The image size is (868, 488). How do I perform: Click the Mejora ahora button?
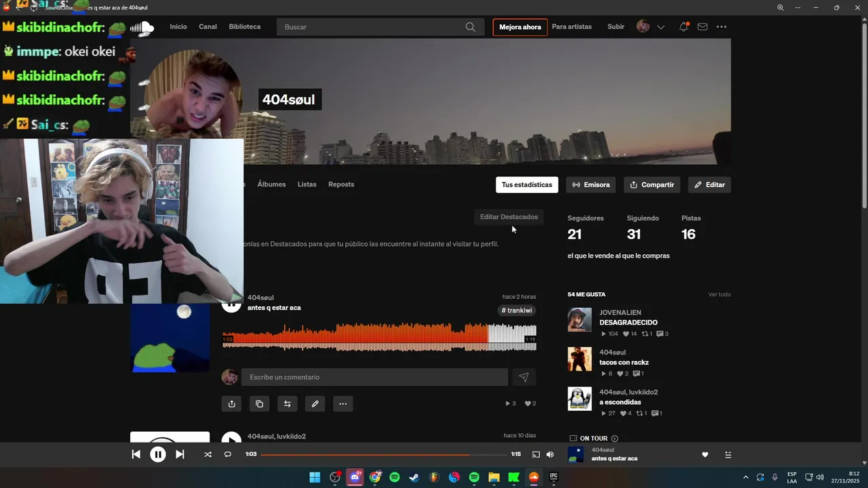tap(520, 27)
